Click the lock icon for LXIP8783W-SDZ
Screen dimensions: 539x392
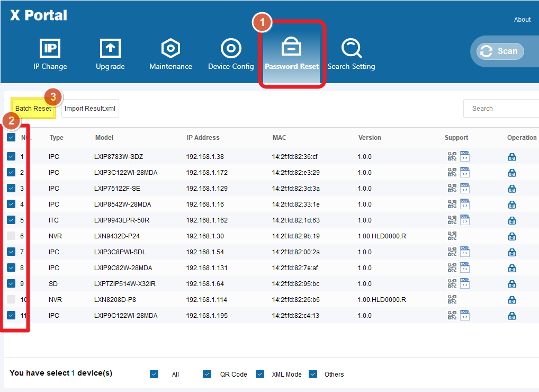(512, 157)
